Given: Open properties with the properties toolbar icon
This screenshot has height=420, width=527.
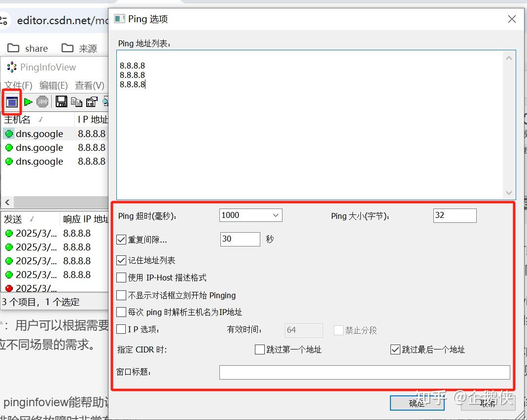Looking at the screenshot, I should (x=92, y=102).
